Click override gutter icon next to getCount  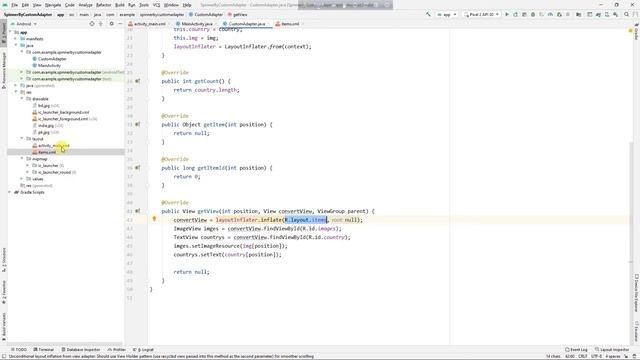[138, 81]
